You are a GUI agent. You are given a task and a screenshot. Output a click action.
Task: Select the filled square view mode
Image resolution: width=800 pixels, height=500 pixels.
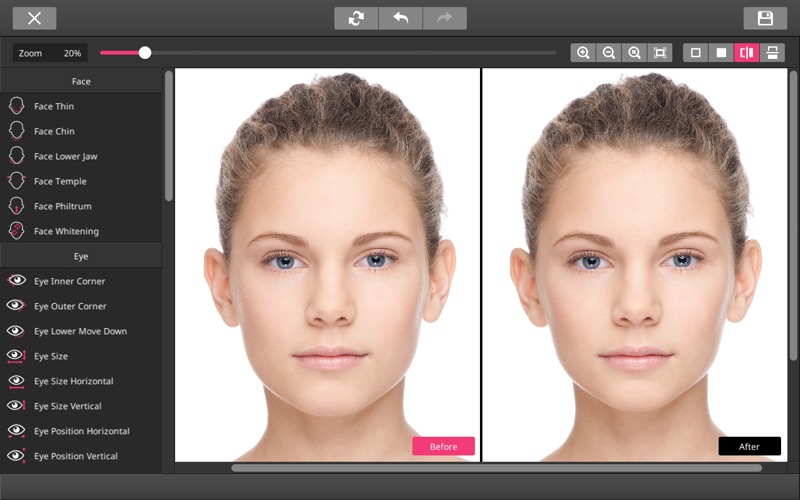tap(721, 53)
